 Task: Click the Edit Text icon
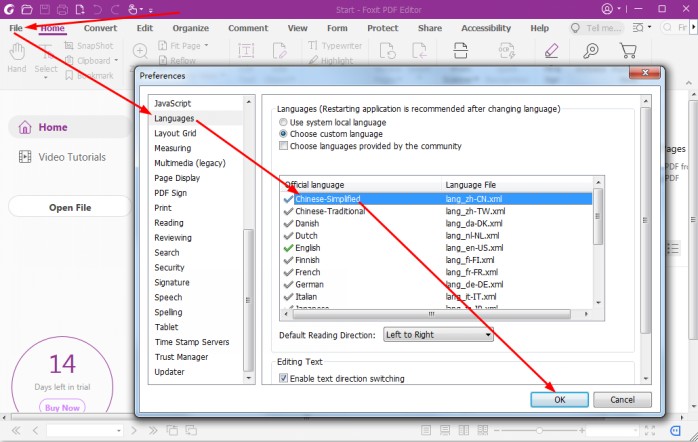tap(246, 50)
